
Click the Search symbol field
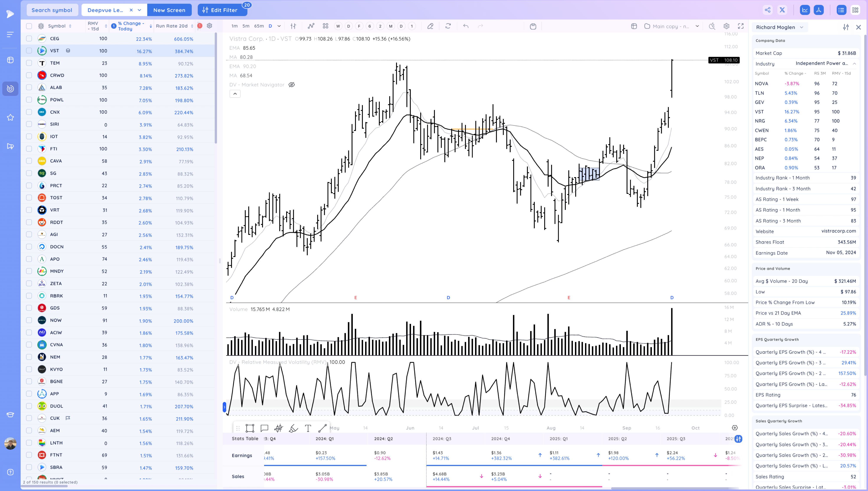coord(52,10)
